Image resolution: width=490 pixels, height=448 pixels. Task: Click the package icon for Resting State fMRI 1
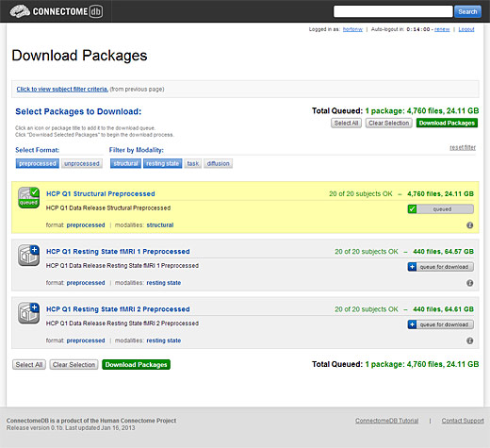28,256
